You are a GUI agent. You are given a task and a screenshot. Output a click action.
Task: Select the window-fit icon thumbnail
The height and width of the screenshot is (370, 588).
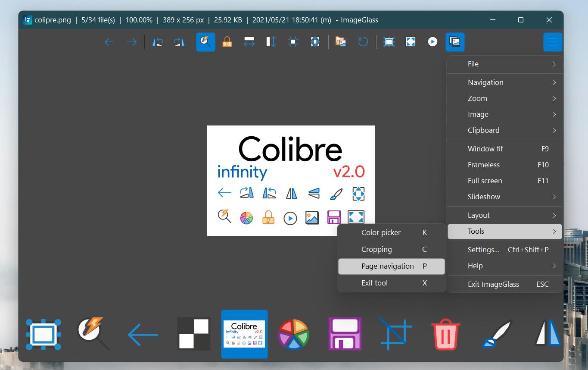pos(44,334)
